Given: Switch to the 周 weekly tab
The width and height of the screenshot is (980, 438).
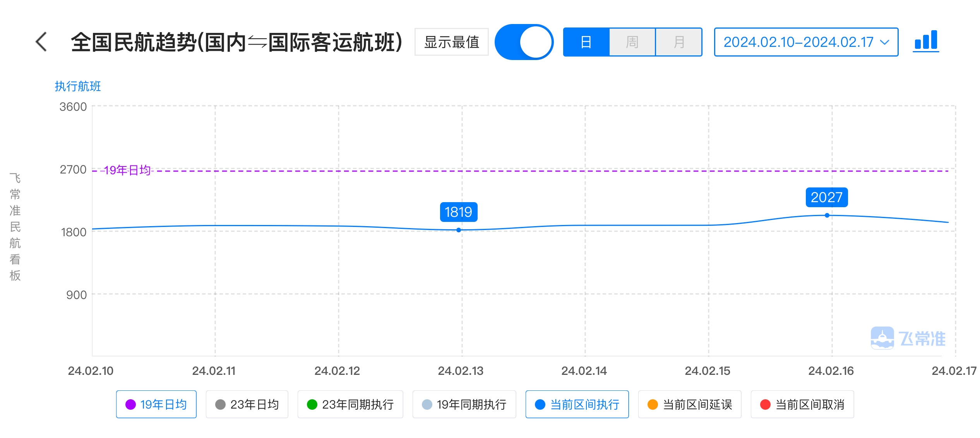Looking at the screenshot, I should pyautogui.click(x=632, y=42).
